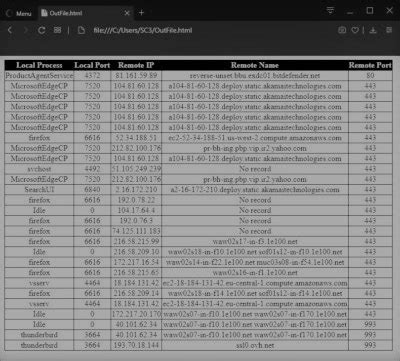Select firefox in the 192.0.78.22 row
This screenshot has height=361, width=400.
click(39, 200)
